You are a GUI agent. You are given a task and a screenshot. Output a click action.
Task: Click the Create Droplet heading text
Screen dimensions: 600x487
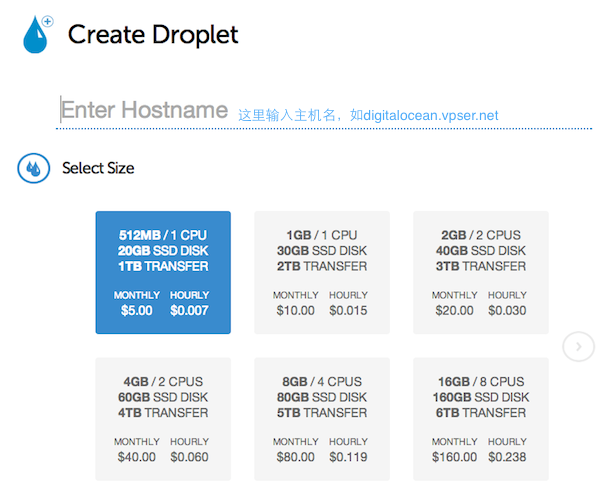(153, 35)
